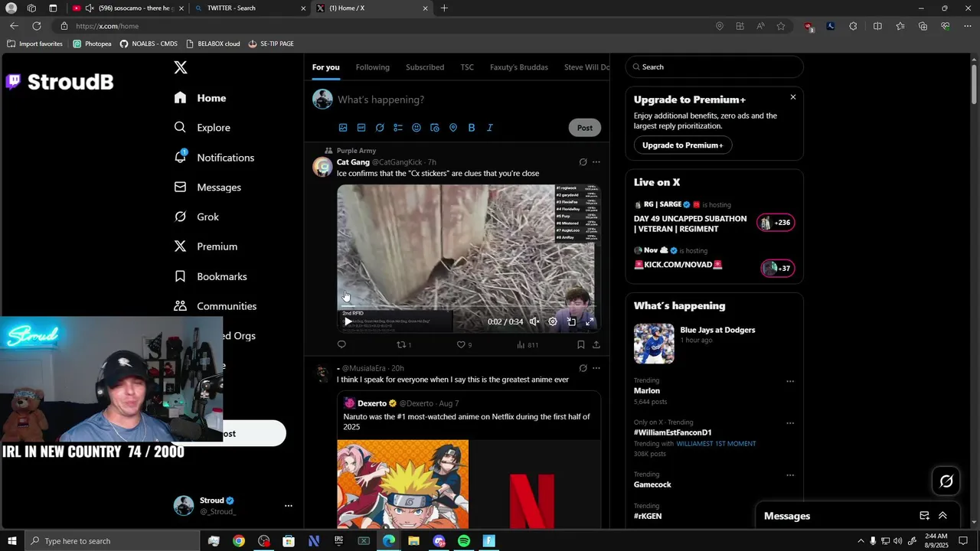
Task: Open video settings gear on Cat Gang video
Action: (x=553, y=322)
